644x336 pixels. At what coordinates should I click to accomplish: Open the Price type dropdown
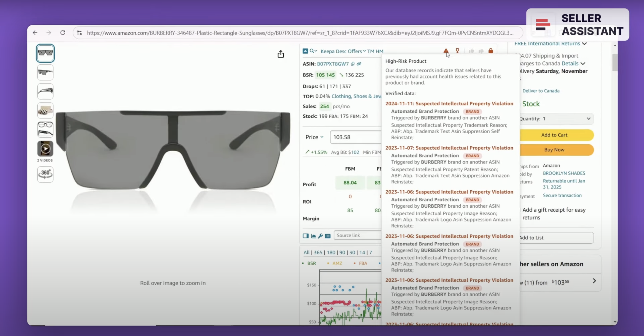tap(314, 137)
